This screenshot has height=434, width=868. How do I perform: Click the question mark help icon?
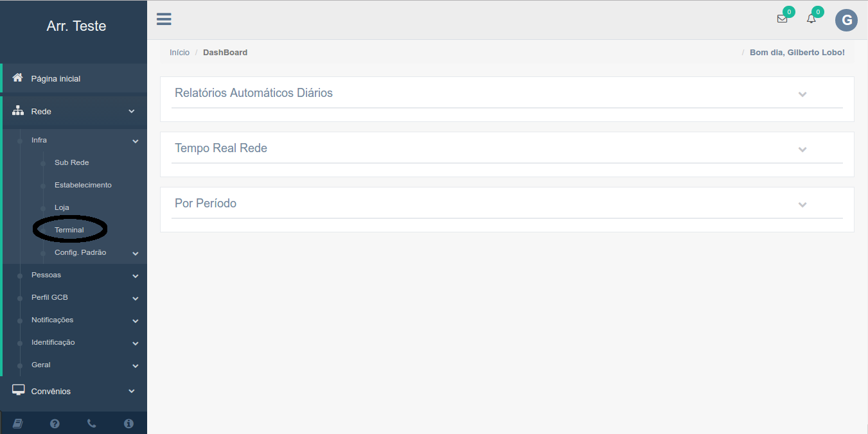point(55,423)
